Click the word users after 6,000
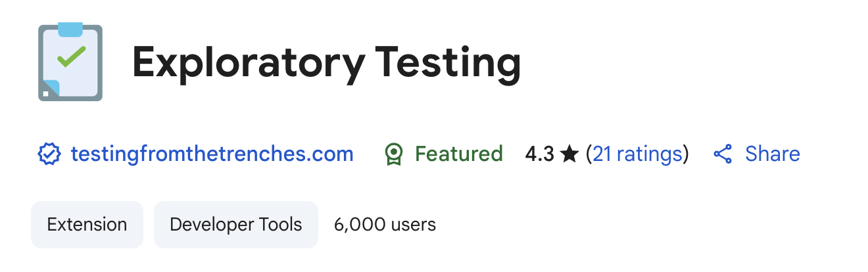Screen dimensions: 868x272 pos(413,225)
